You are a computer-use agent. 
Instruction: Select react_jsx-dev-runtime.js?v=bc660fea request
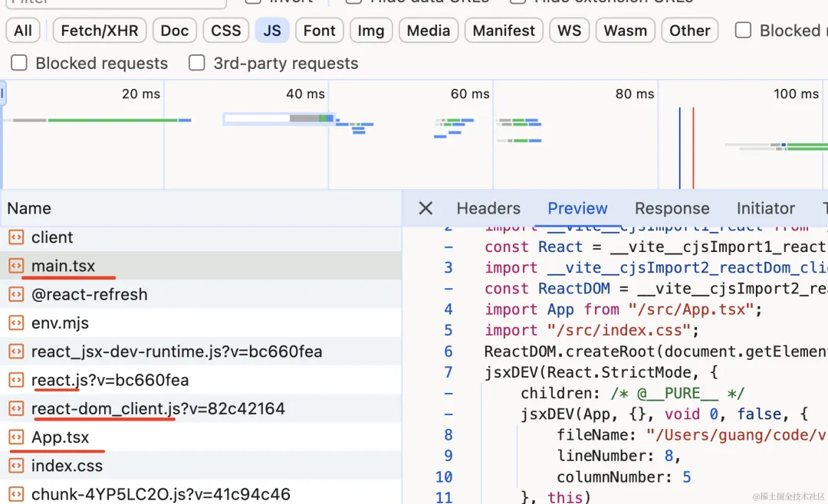201,352
